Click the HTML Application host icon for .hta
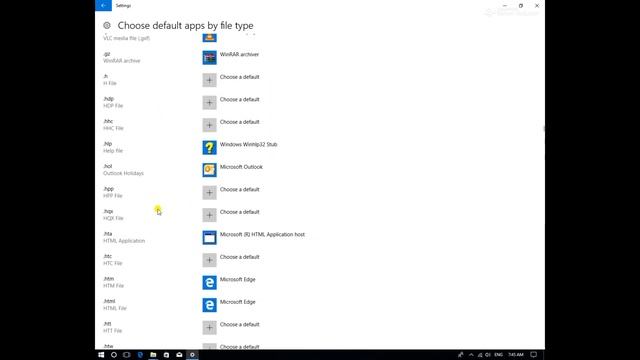 tap(209, 237)
